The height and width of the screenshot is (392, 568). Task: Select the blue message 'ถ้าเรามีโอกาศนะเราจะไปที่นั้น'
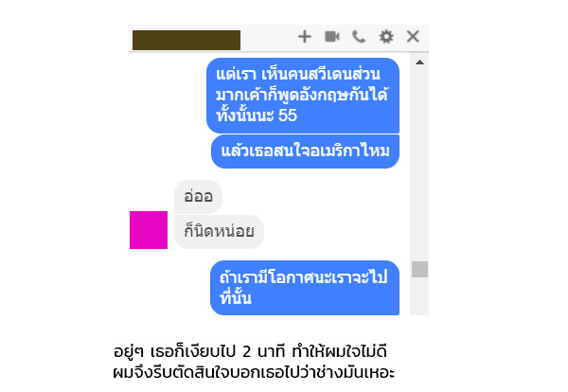pos(305,288)
